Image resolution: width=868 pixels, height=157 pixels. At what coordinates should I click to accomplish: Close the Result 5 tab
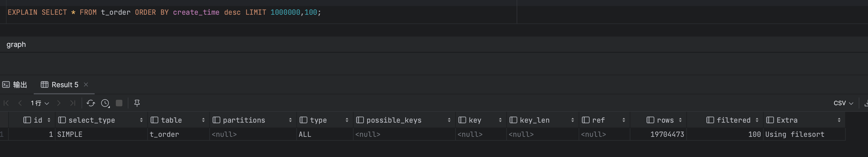(x=86, y=84)
